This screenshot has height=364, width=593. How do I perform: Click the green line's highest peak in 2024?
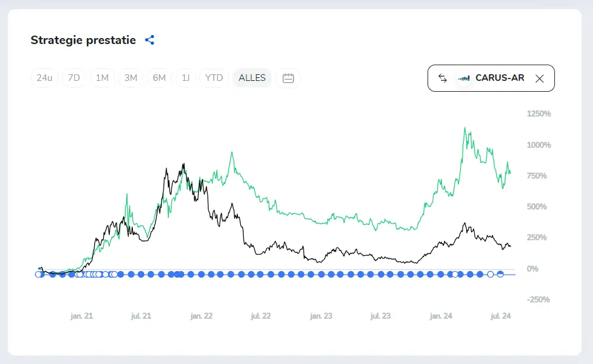coord(465,128)
